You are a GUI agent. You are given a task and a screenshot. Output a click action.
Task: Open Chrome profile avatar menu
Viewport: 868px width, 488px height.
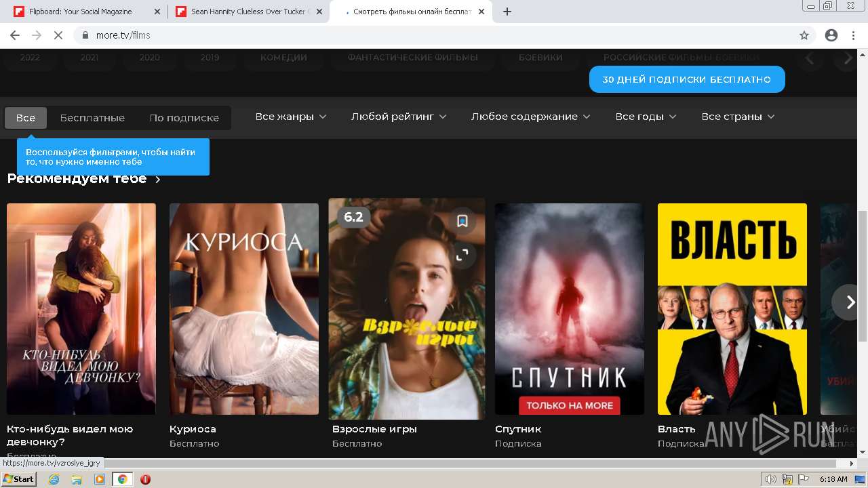pos(831,35)
